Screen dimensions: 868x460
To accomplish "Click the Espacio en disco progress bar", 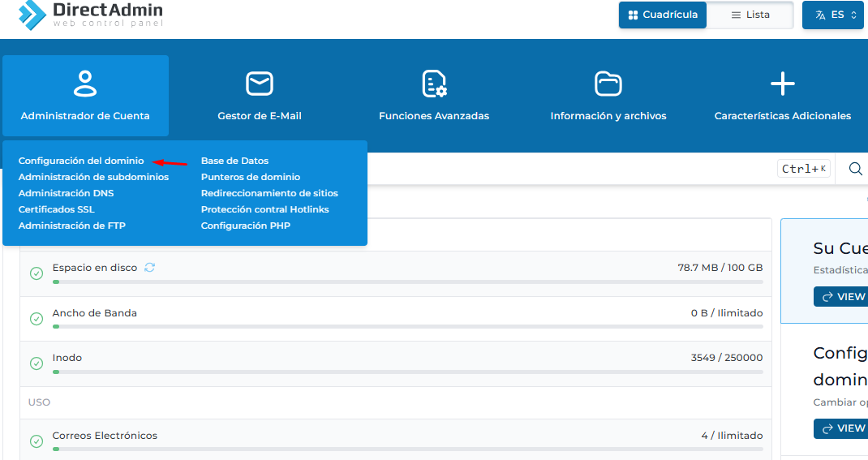I will click(x=407, y=282).
